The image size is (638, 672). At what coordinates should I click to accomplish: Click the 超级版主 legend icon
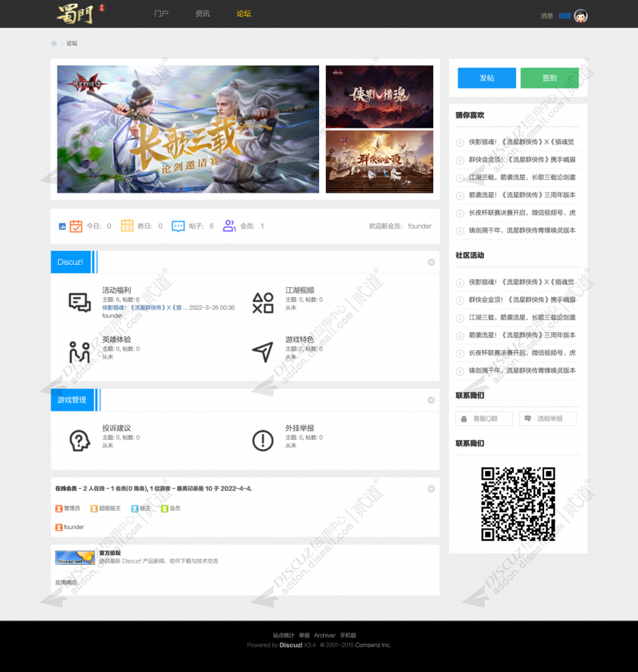pos(94,508)
